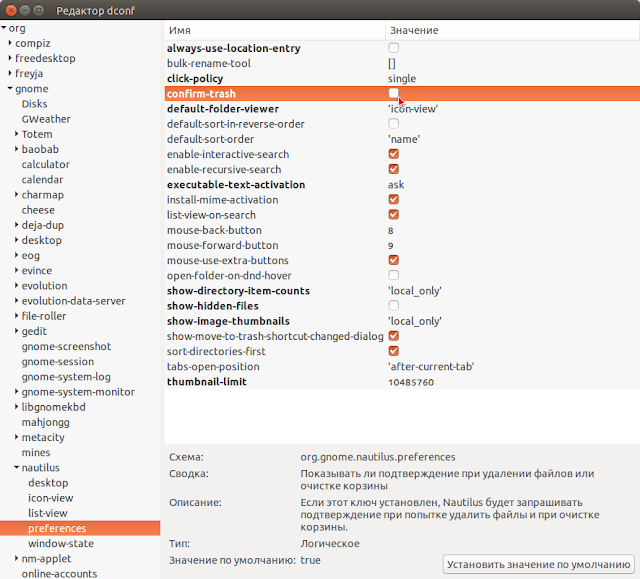Expand the baobab node arrow
This screenshot has width=640, height=579.
[x=16, y=149]
